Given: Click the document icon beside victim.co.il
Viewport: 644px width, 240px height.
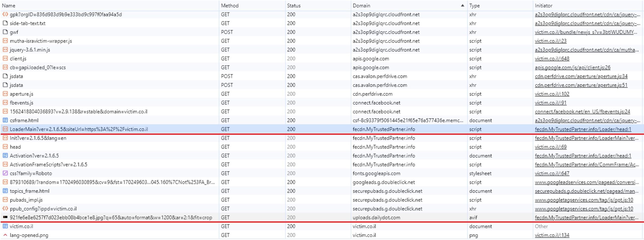Looking at the screenshot, I should click(x=5, y=226).
